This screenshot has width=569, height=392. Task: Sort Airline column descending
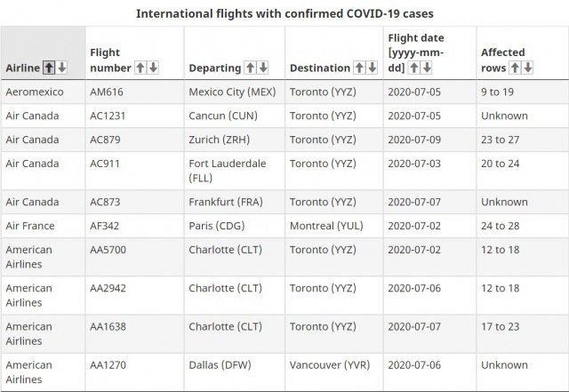pos(62,68)
